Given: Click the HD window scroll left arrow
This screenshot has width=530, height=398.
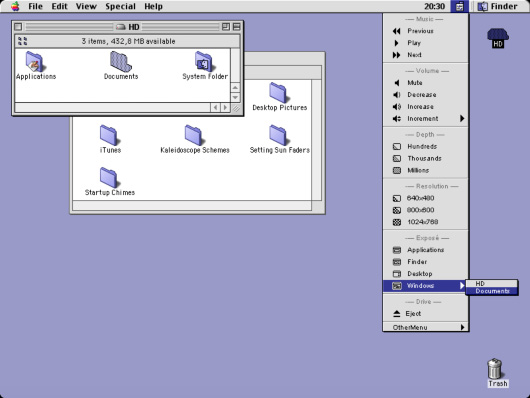Looking at the screenshot, I should pos(215,108).
